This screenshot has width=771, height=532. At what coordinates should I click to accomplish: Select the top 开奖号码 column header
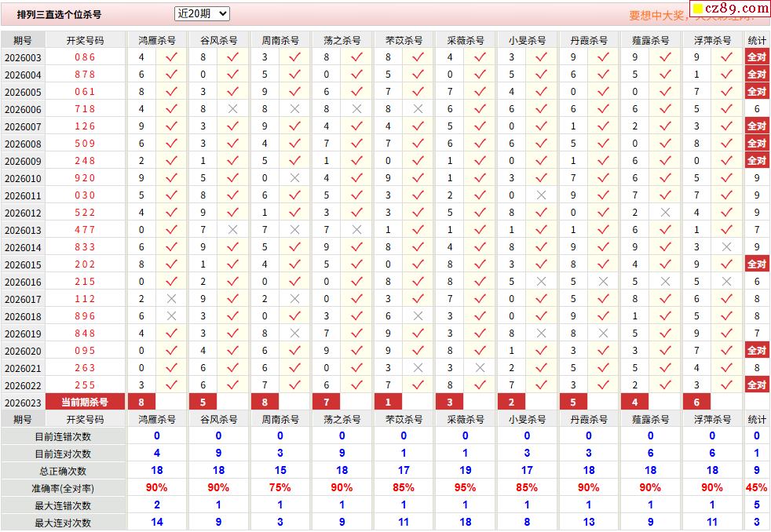[85, 40]
